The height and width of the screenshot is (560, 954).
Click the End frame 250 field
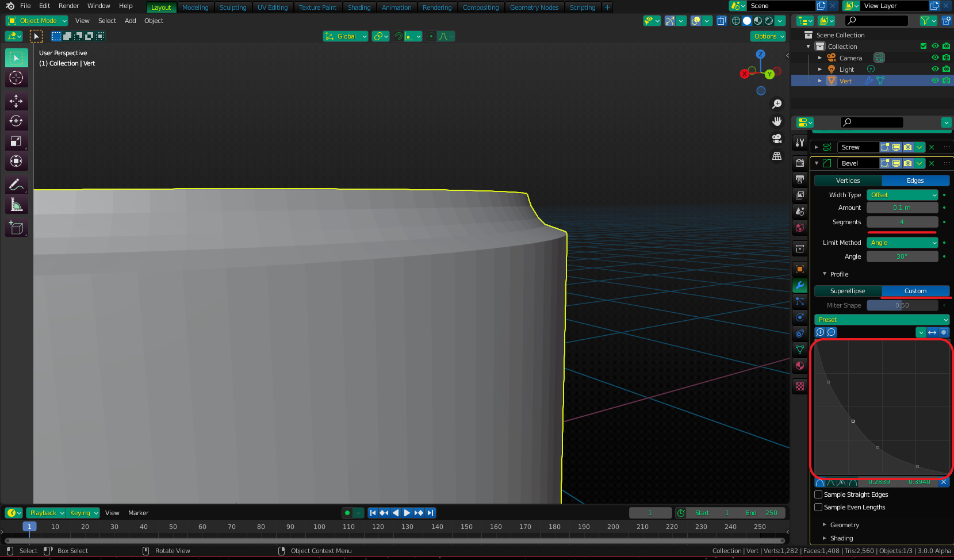761,513
